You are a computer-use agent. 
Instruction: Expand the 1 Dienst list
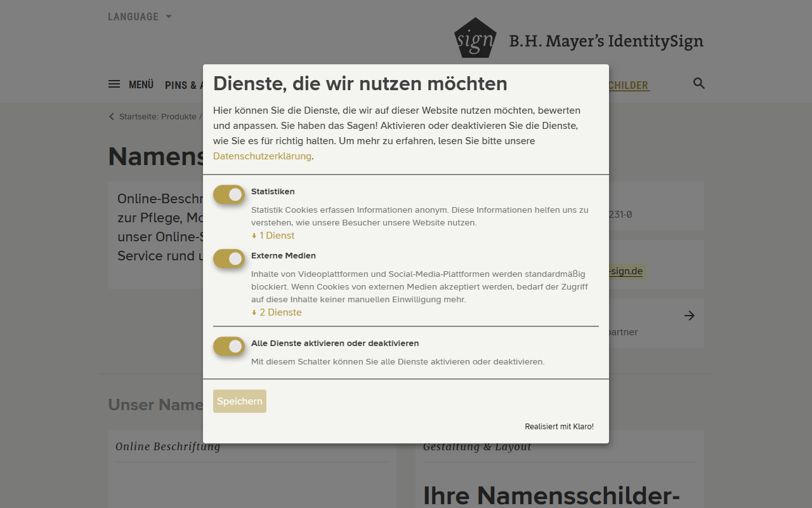273,236
